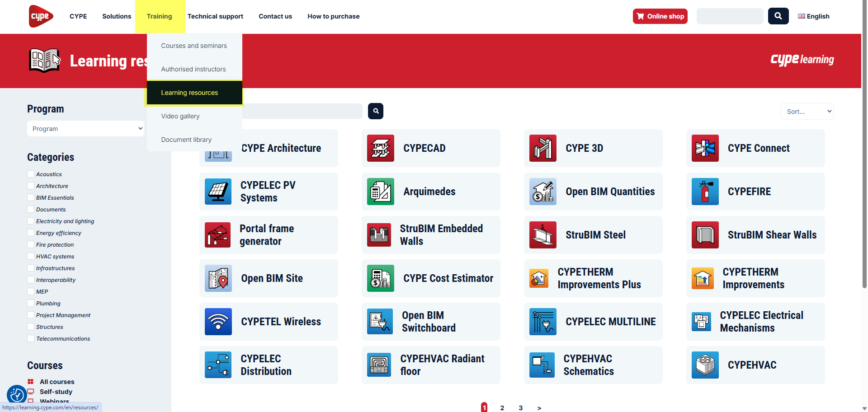Go to page 2 of results

pyautogui.click(x=502, y=407)
